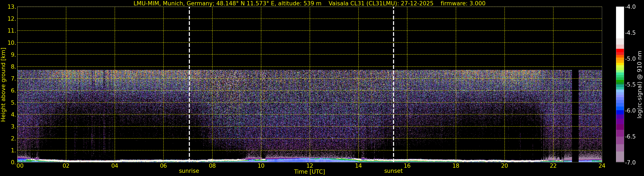Pick the white top section of the colorbar
The width and height of the screenshot is (644, 176).
pyautogui.click(x=620, y=22)
